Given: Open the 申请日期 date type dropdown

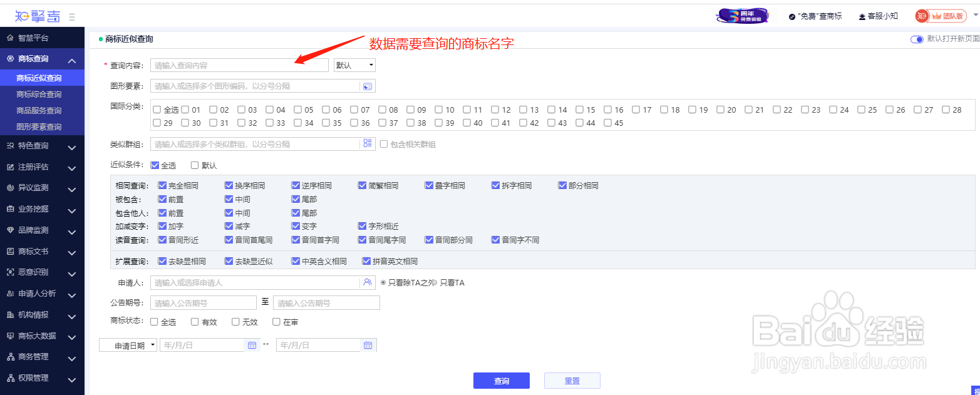Looking at the screenshot, I should (x=128, y=344).
